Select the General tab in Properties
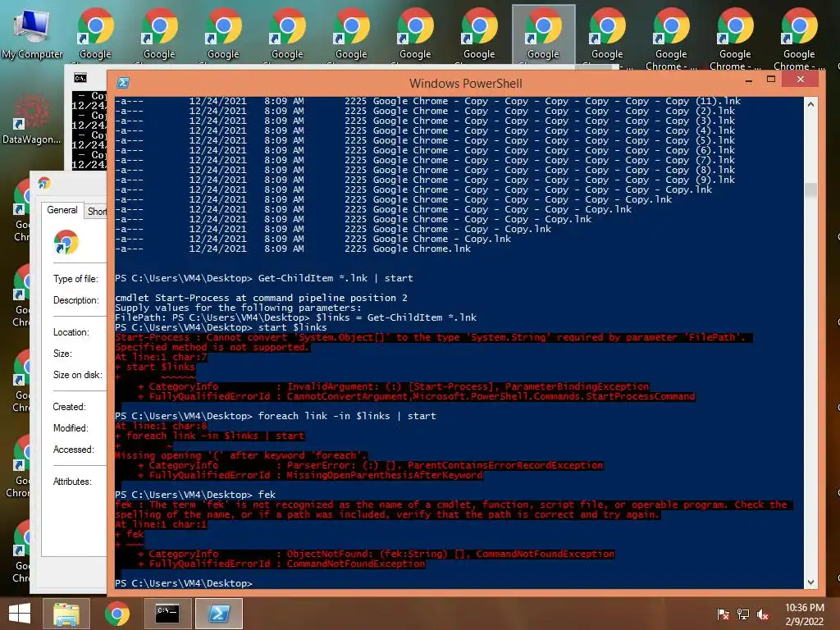The width and height of the screenshot is (840, 630). pyautogui.click(x=62, y=210)
